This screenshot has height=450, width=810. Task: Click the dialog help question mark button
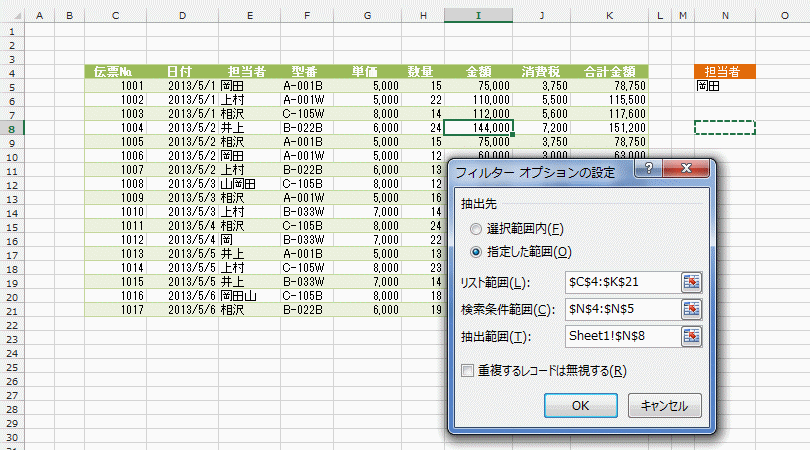650,171
